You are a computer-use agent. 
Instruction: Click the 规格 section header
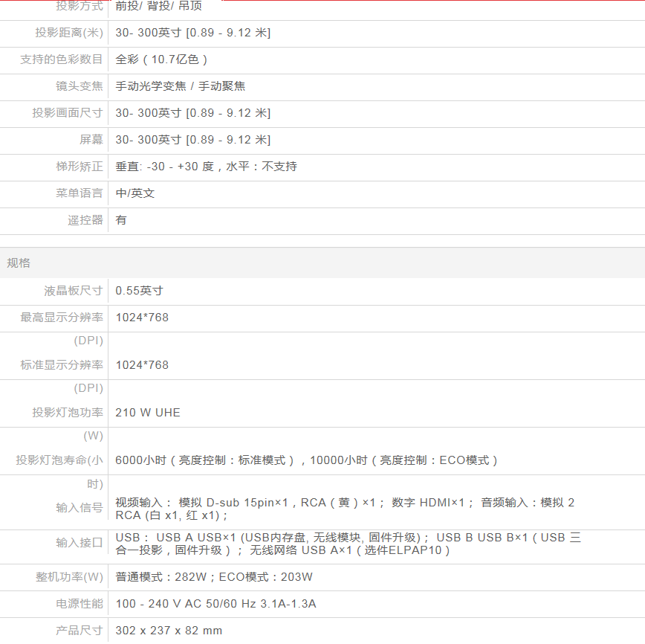point(19,263)
